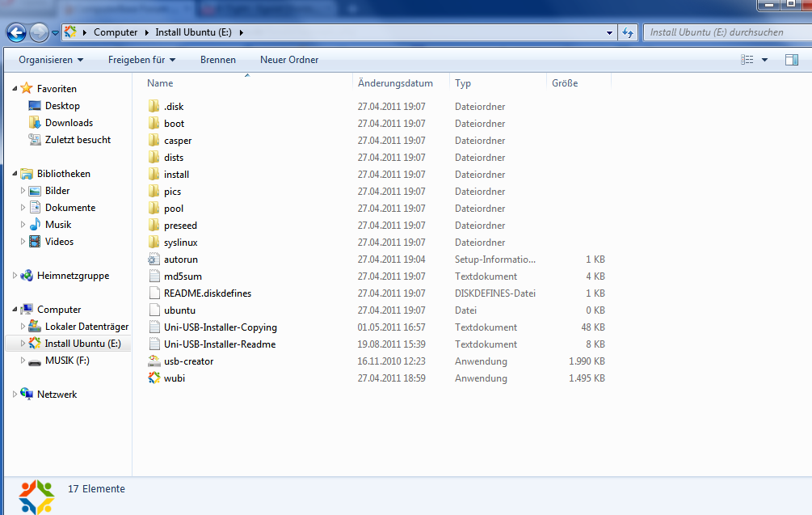Collapse the Favoriten section

click(x=15, y=89)
